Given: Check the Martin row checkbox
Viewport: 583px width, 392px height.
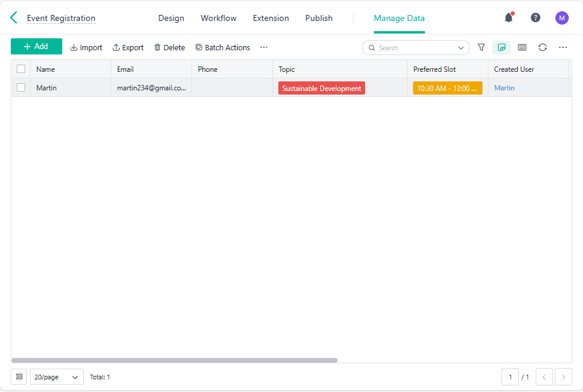Looking at the screenshot, I should [x=21, y=87].
